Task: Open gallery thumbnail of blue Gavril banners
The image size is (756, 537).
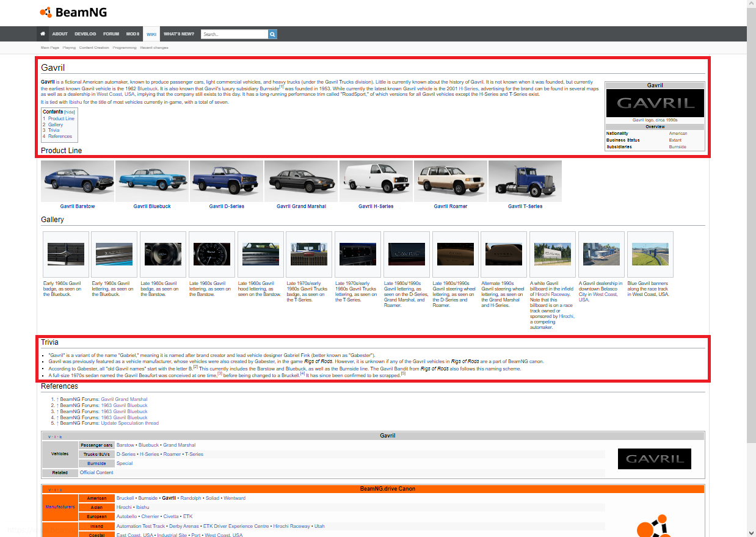Action: [650, 254]
